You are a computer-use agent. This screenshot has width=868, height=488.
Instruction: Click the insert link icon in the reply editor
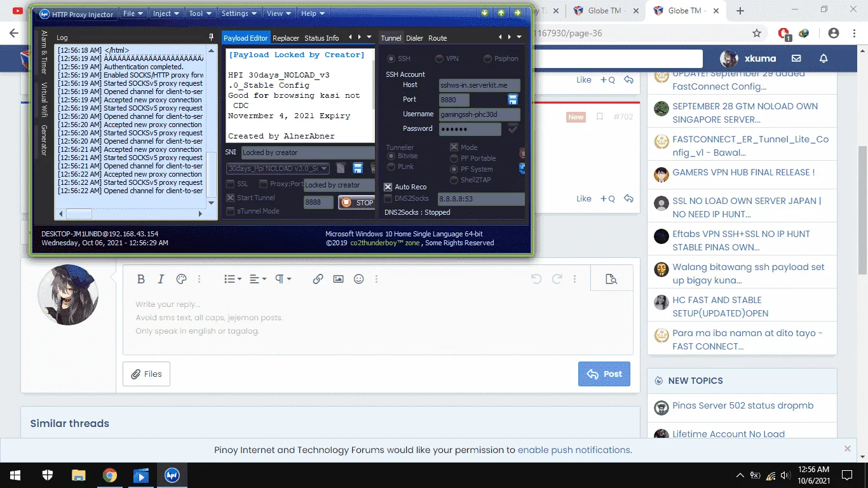(x=318, y=279)
